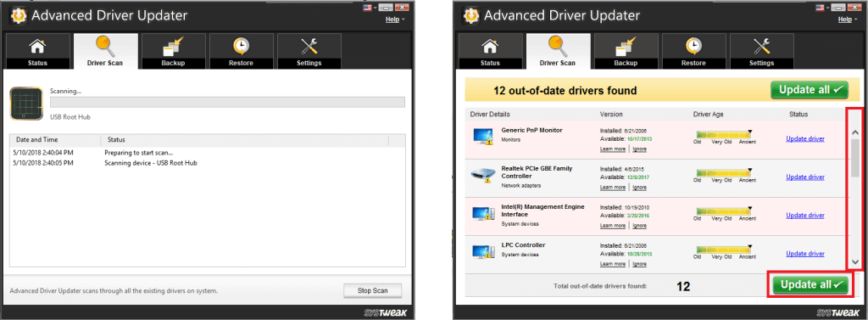868x320 pixels.
Task: Click timestamp 5/10/2018 2:40:05 PM
Action: tap(44, 163)
